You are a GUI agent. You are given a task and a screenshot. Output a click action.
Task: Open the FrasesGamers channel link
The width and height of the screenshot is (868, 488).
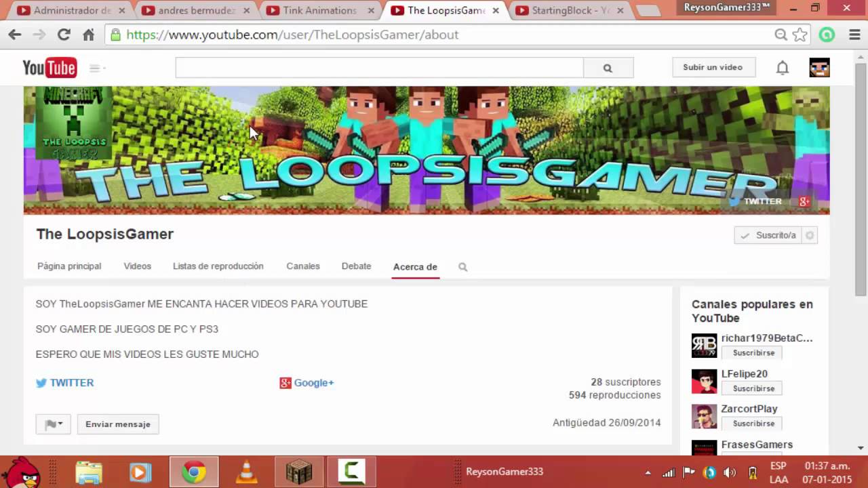757,445
